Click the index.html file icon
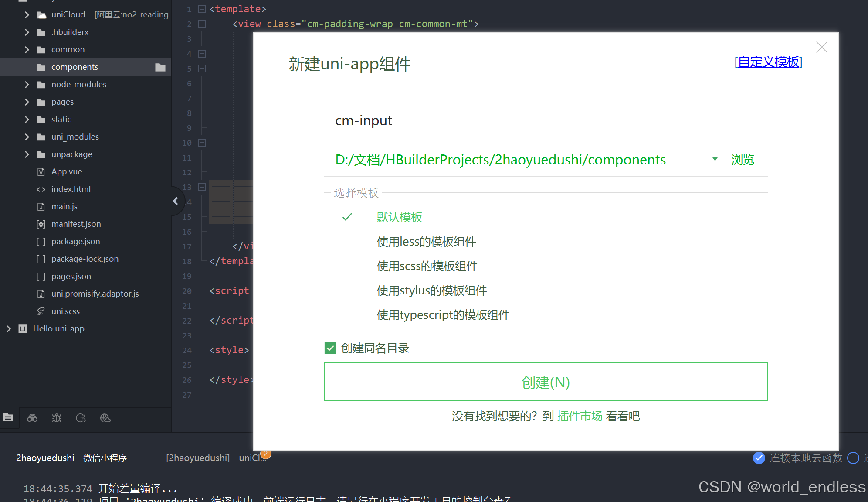The width and height of the screenshot is (868, 502). point(41,189)
